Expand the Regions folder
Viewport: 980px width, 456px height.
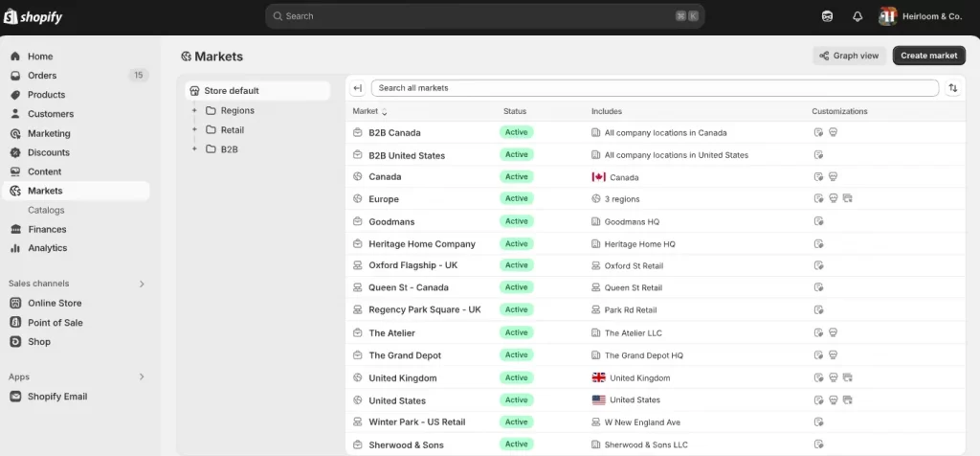[194, 110]
